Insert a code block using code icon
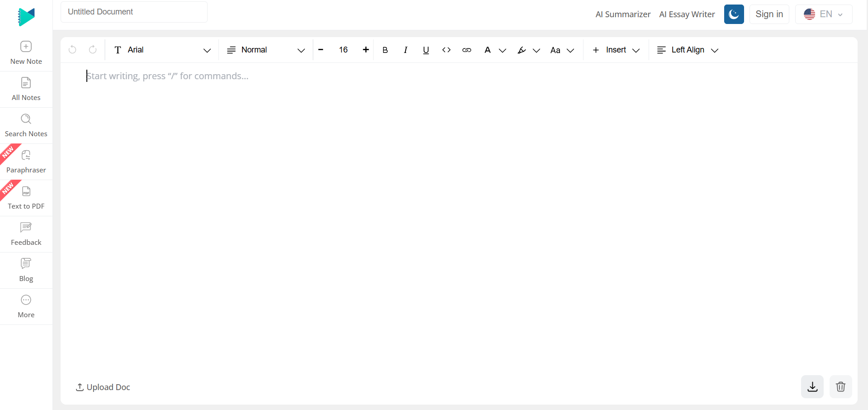The image size is (868, 410). click(446, 50)
